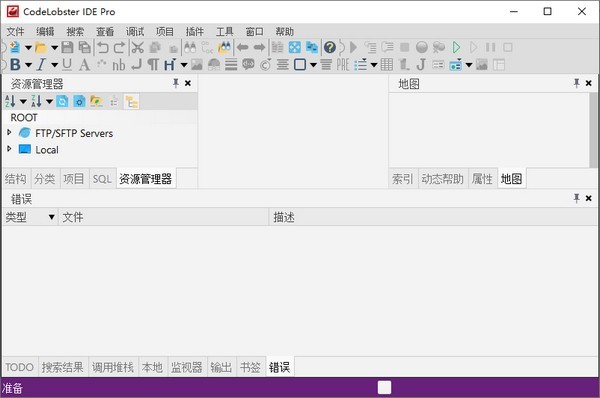Switch to the TODO tab

pyautogui.click(x=19, y=367)
